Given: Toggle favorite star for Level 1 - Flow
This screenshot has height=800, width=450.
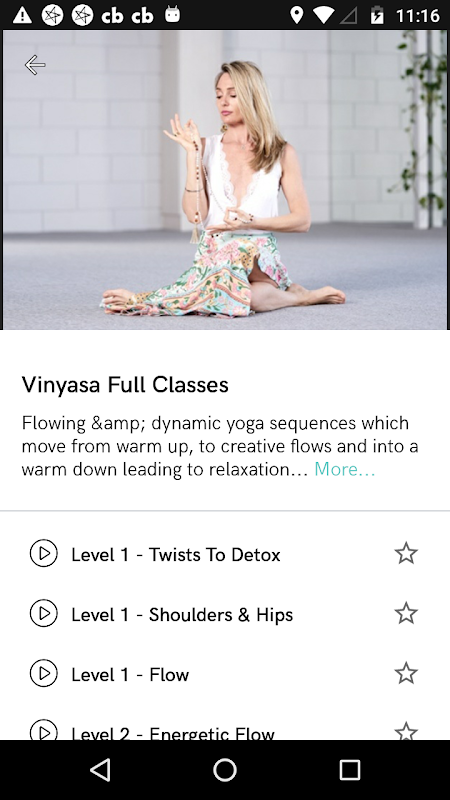Looking at the screenshot, I should coord(406,673).
